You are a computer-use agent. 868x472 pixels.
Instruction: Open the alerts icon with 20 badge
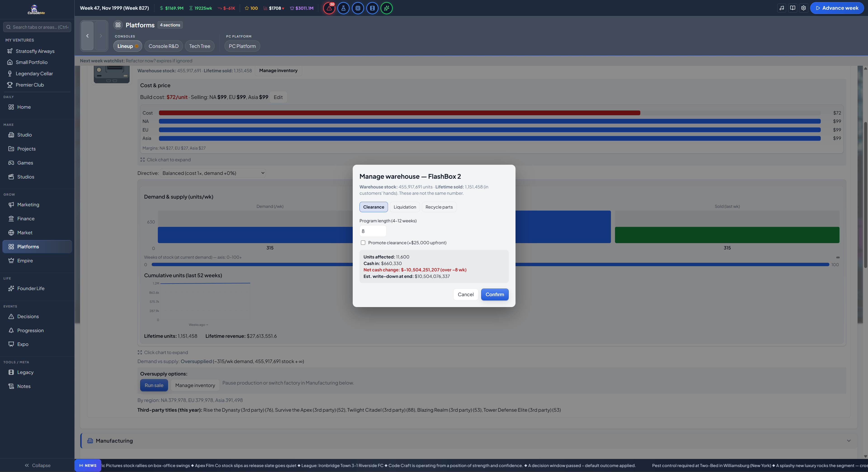click(x=329, y=8)
